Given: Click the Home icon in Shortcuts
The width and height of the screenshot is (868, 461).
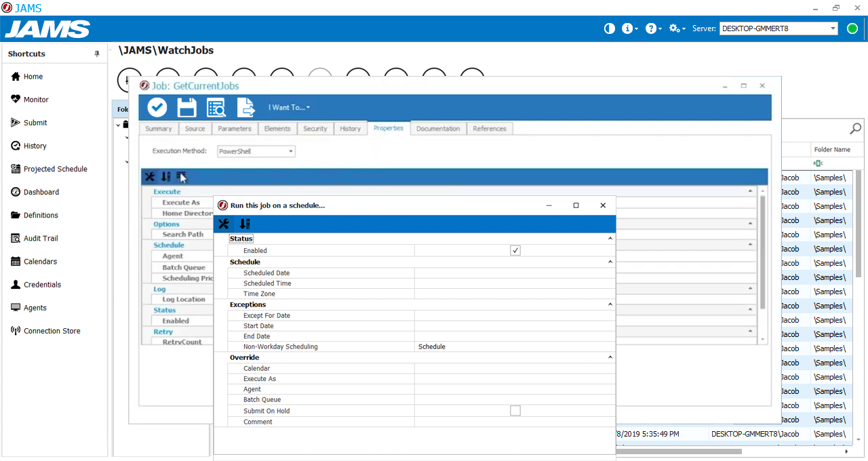Looking at the screenshot, I should [x=16, y=77].
